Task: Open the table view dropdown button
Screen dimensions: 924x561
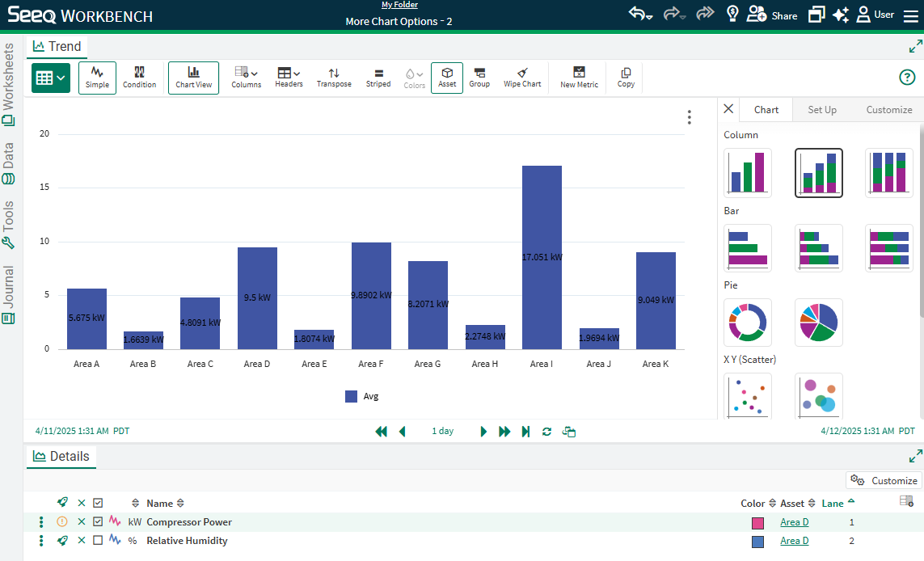Action: (50, 78)
